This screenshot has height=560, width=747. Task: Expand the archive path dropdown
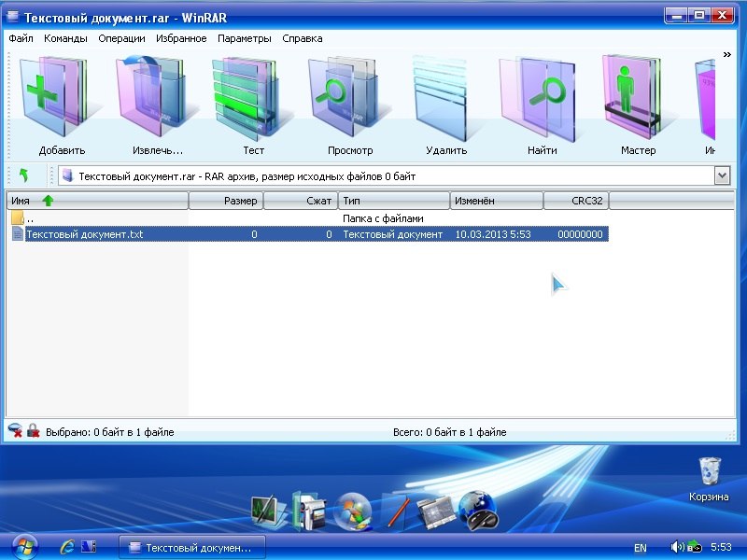coord(722,175)
